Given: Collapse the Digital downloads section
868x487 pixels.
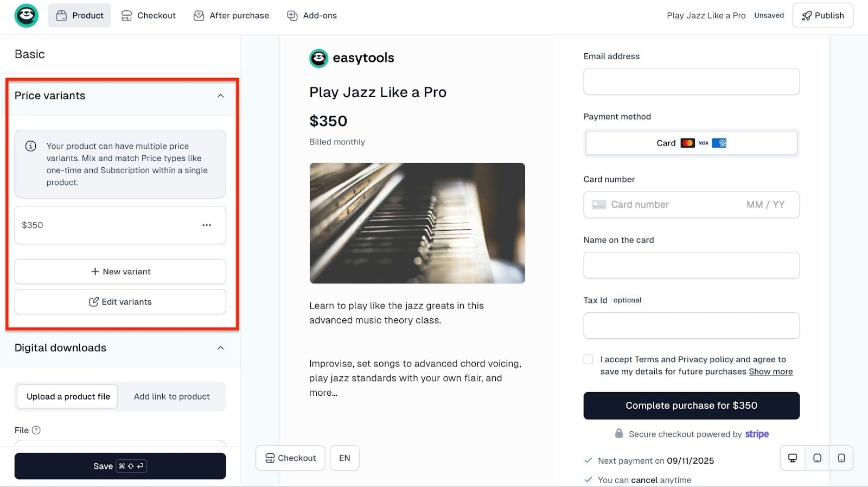Looking at the screenshot, I should (x=220, y=348).
